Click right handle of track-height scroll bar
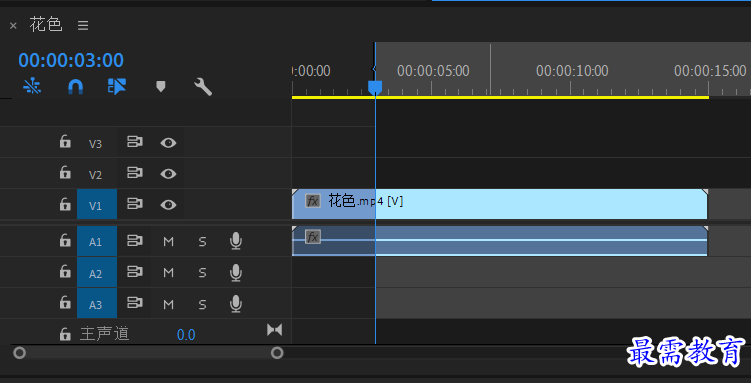 pos(277,353)
